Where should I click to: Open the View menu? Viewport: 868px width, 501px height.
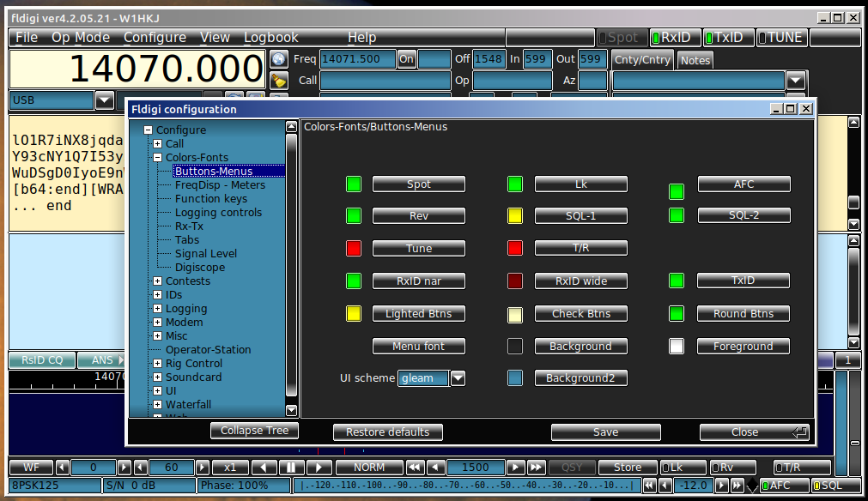tap(215, 37)
